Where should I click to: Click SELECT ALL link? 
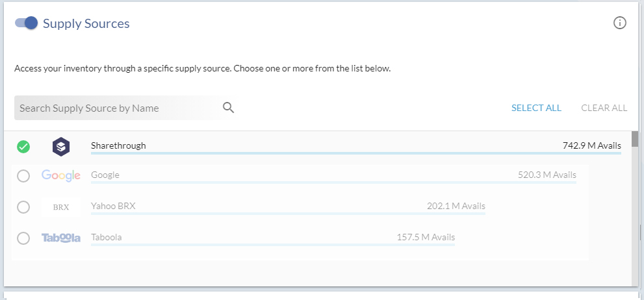click(x=536, y=108)
